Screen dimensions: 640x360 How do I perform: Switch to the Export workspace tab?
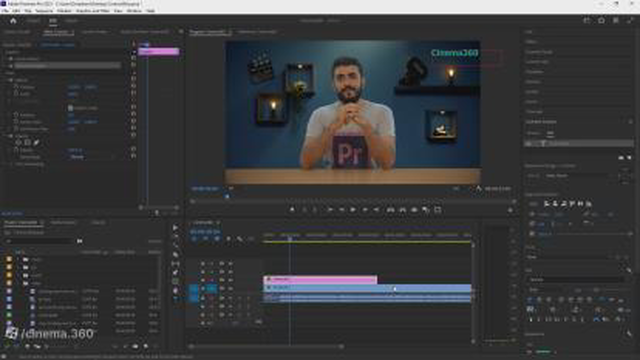tap(71, 20)
